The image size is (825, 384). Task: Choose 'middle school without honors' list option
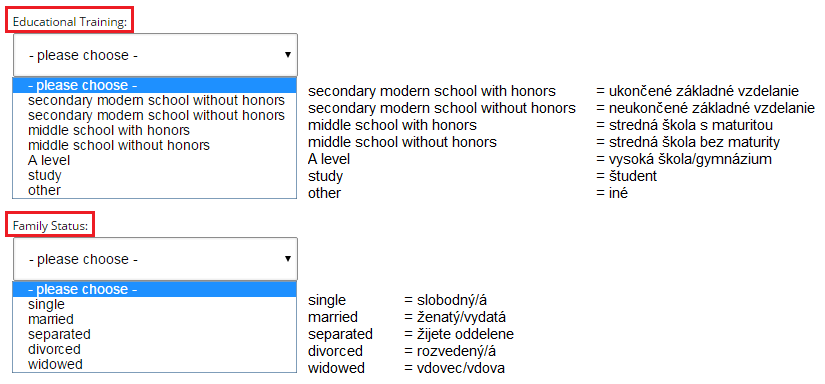click(155, 145)
